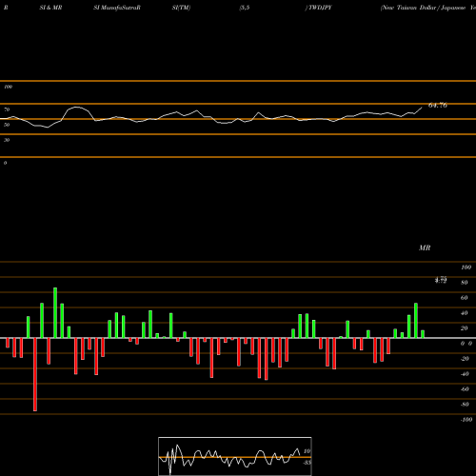Click the longest red histogram bar
The image size is (476, 476).
point(35,374)
